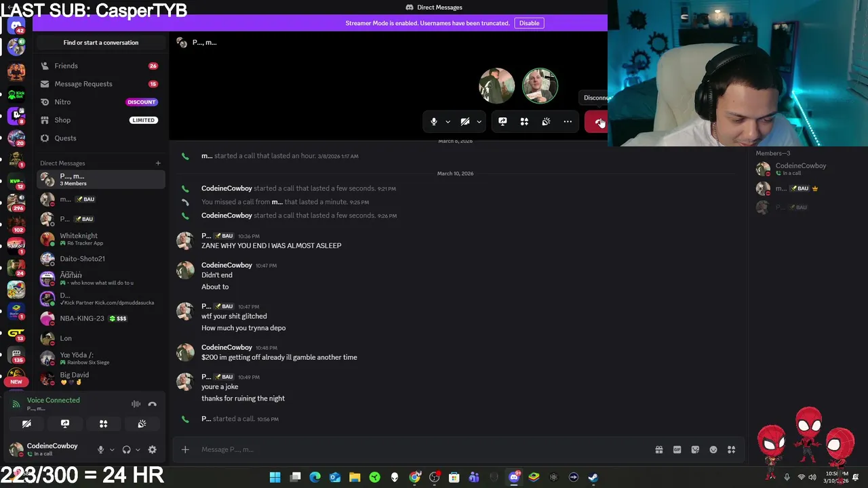Open Steam from the taskbar
868x488 pixels.
click(x=593, y=477)
